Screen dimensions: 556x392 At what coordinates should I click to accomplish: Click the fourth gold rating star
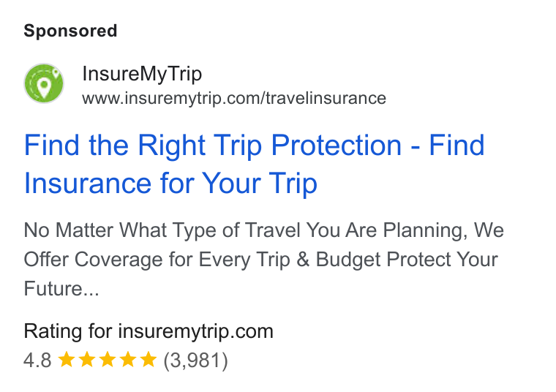(127, 359)
